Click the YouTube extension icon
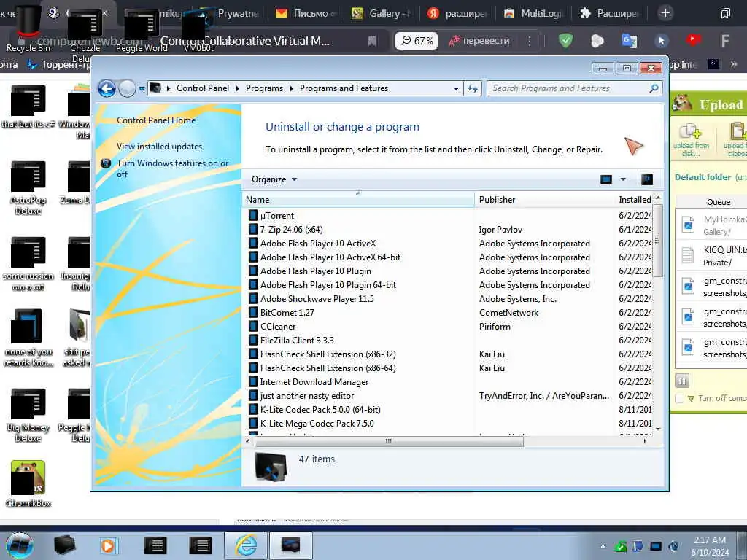747x560 pixels. [x=693, y=40]
